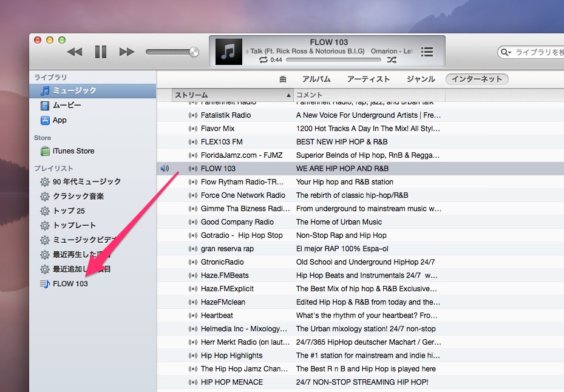Viewport: 564px width, 392px height.
Task: Click the stream icon beside HIP HOP MENACE
Action: coord(193,382)
